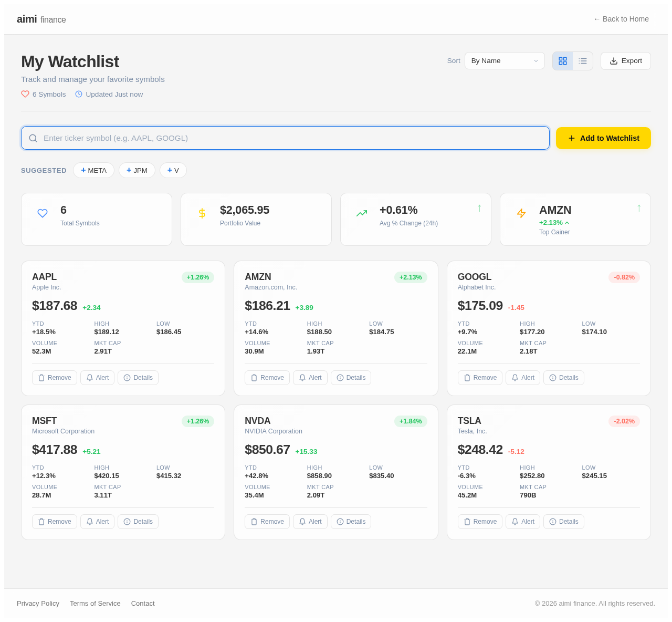Click the NVIDIA Corporation company name

[x=274, y=431]
